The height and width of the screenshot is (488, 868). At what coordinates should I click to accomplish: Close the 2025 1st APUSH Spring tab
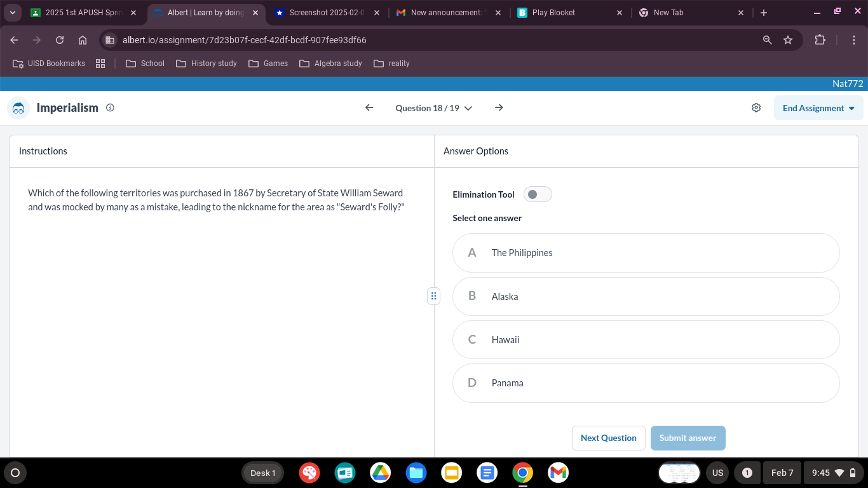coord(133,13)
